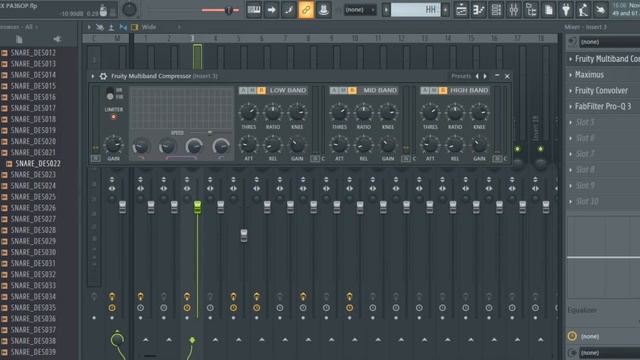Click the browser page icon above snare list

[19, 39]
